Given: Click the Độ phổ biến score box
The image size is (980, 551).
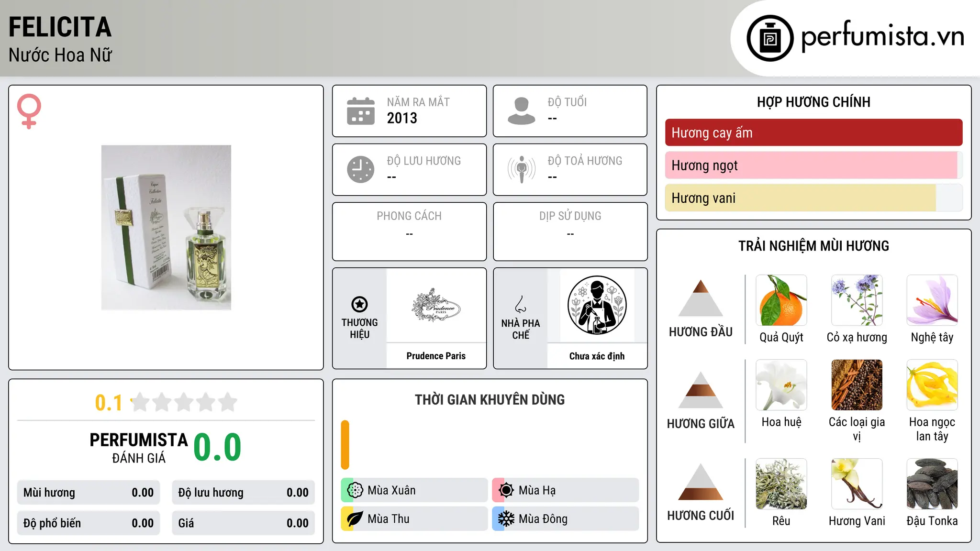Looking at the screenshot, I should tap(89, 523).
